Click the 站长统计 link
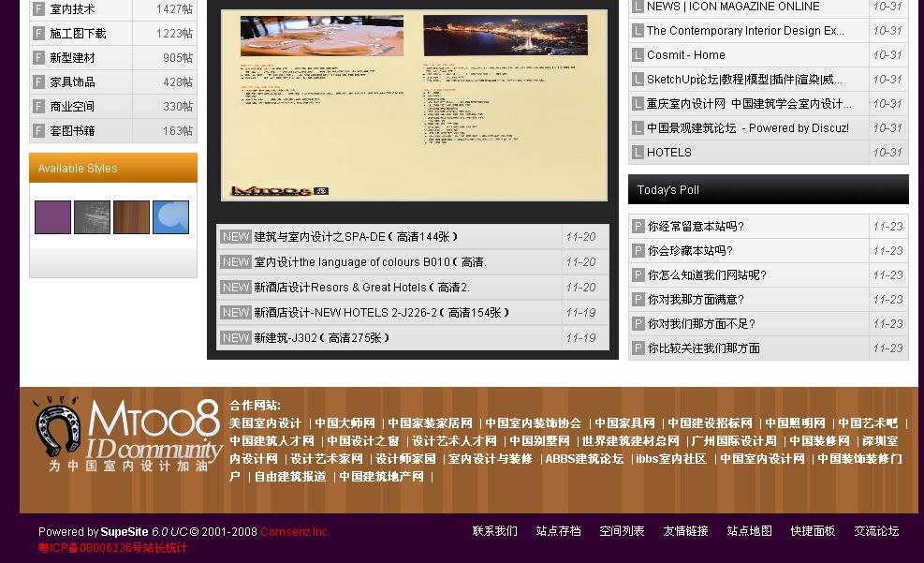Image resolution: width=924 pixels, height=563 pixels. point(164,548)
